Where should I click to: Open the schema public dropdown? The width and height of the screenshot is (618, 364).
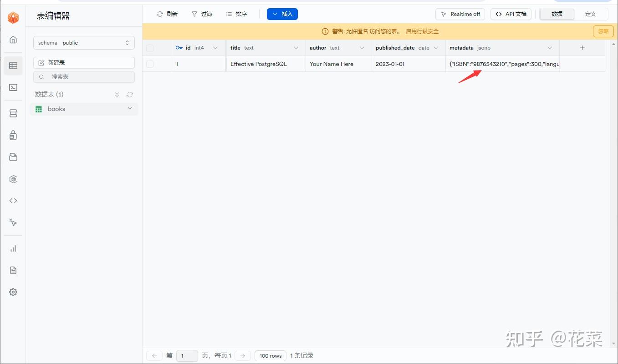(x=84, y=42)
